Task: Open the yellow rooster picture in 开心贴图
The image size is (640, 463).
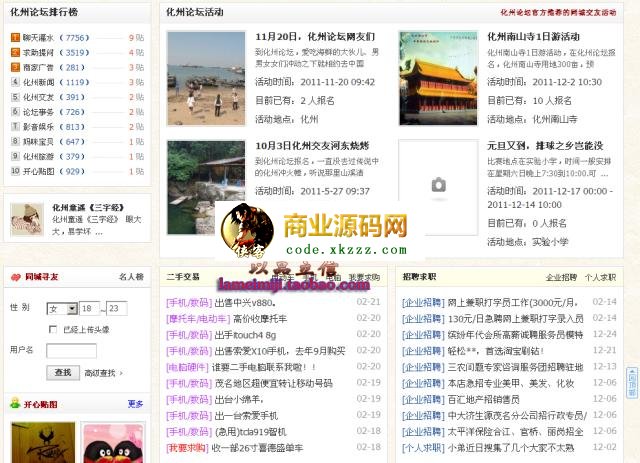Action: pos(43,443)
